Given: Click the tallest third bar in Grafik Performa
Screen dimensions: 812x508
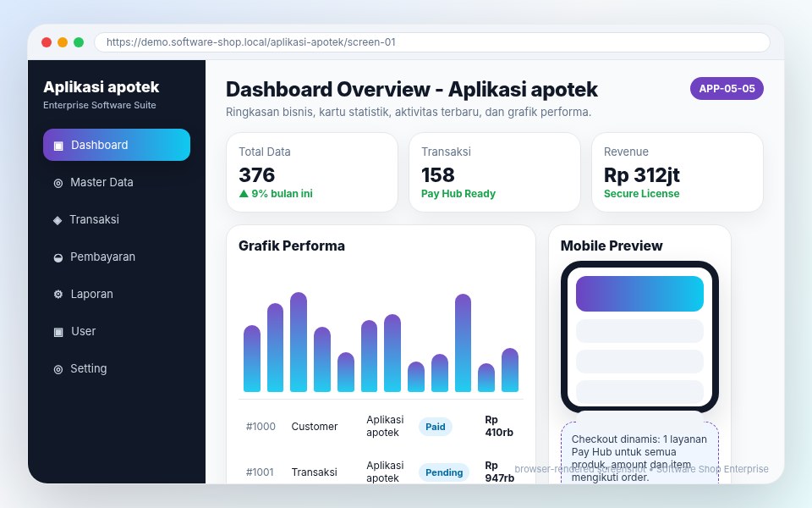Looking at the screenshot, I should click(x=299, y=342).
